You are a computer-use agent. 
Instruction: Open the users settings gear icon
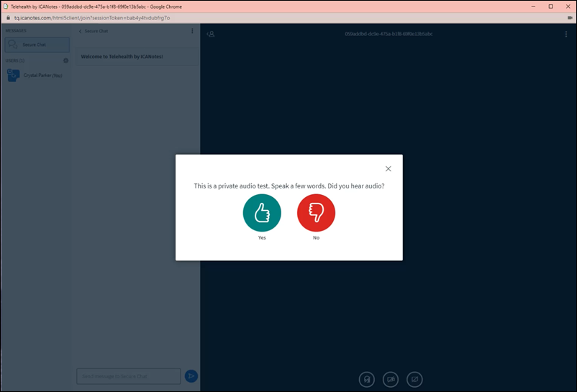(x=66, y=60)
